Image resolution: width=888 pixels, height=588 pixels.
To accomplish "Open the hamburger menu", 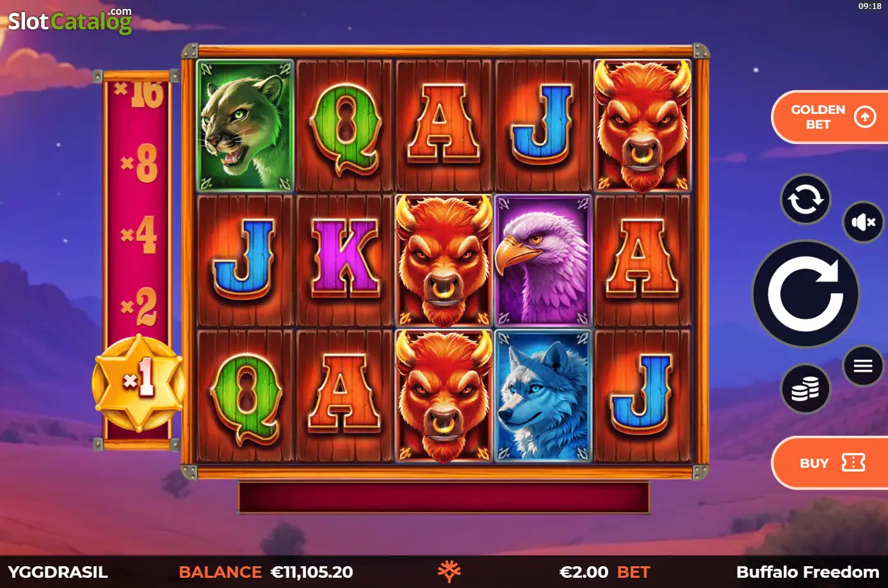I will pyautogui.click(x=863, y=366).
